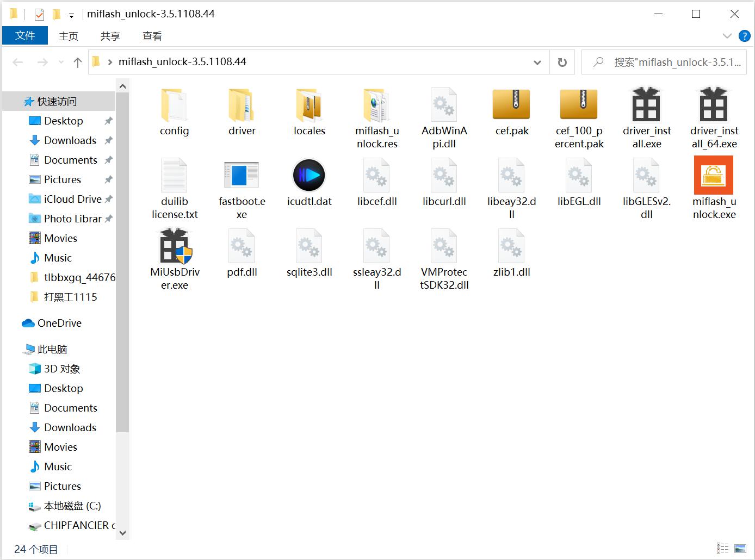This screenshot has height=560, width=755.
Task: Switch to large icons view layout
Action: click(x=740, y=548)
